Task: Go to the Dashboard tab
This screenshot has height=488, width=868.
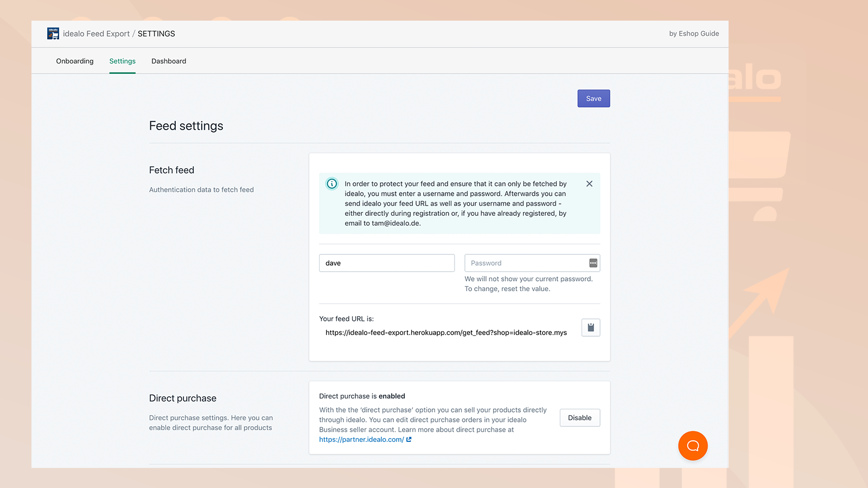Action: [169, 61]
